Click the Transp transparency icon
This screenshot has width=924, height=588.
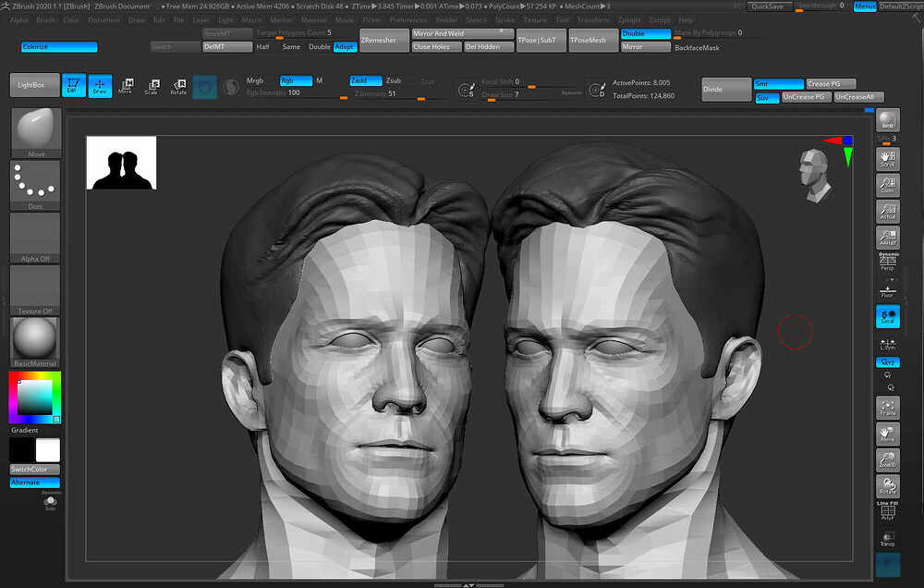coord(887,539)
